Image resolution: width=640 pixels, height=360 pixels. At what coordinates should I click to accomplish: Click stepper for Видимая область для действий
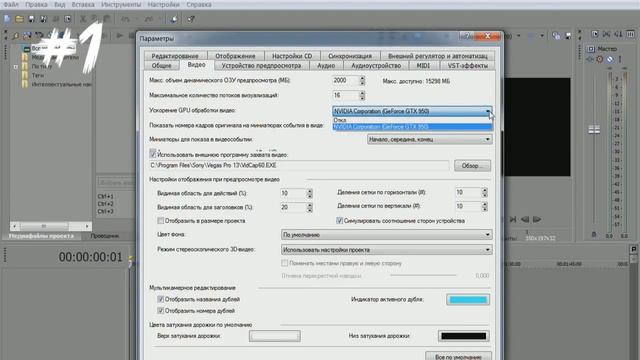click(309, 193)
